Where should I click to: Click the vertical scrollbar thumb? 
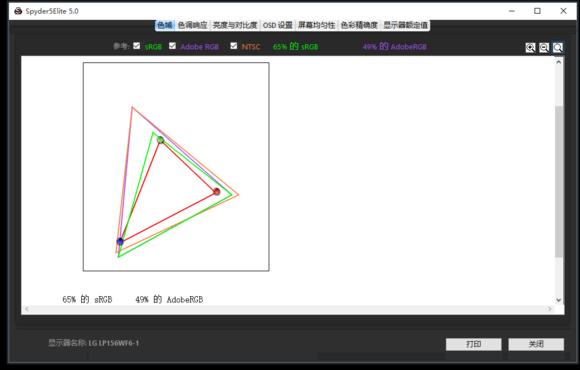point(559,181)
